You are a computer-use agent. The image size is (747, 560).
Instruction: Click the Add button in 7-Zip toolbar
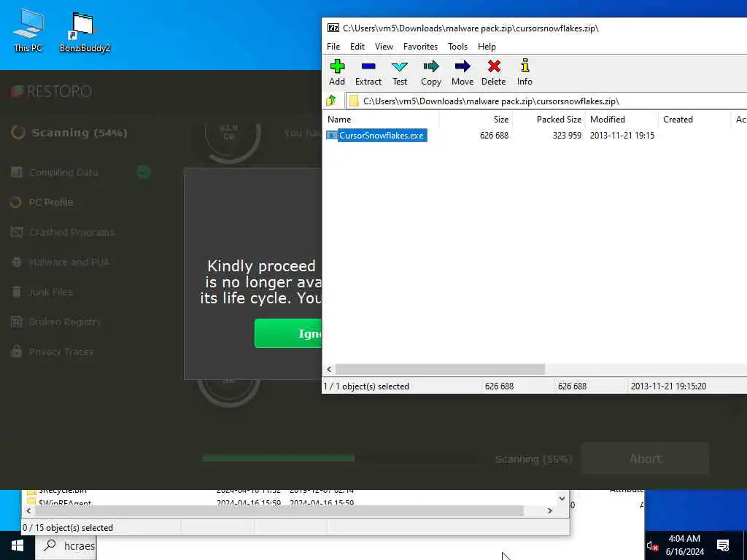337,72
